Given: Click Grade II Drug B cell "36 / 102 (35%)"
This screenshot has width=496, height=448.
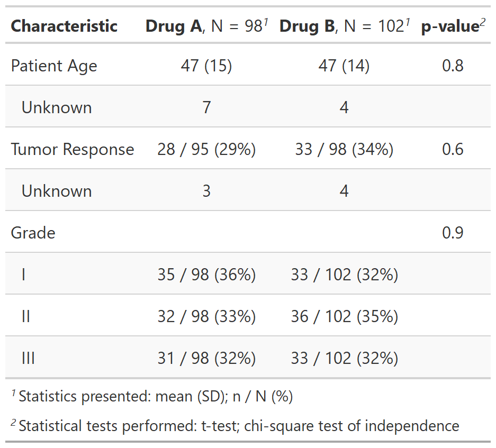Looking at the screenshot, I should [344, 316].
